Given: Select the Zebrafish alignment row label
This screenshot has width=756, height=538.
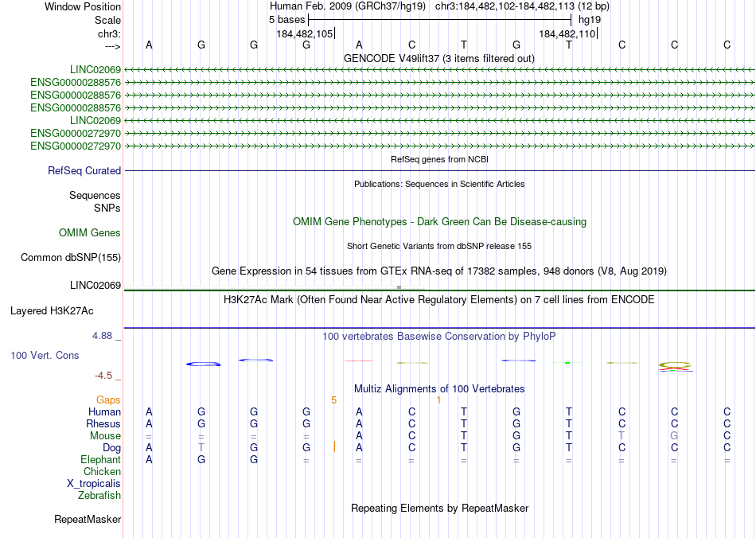Looking at the screenshot, I should [x=99, y=495].
